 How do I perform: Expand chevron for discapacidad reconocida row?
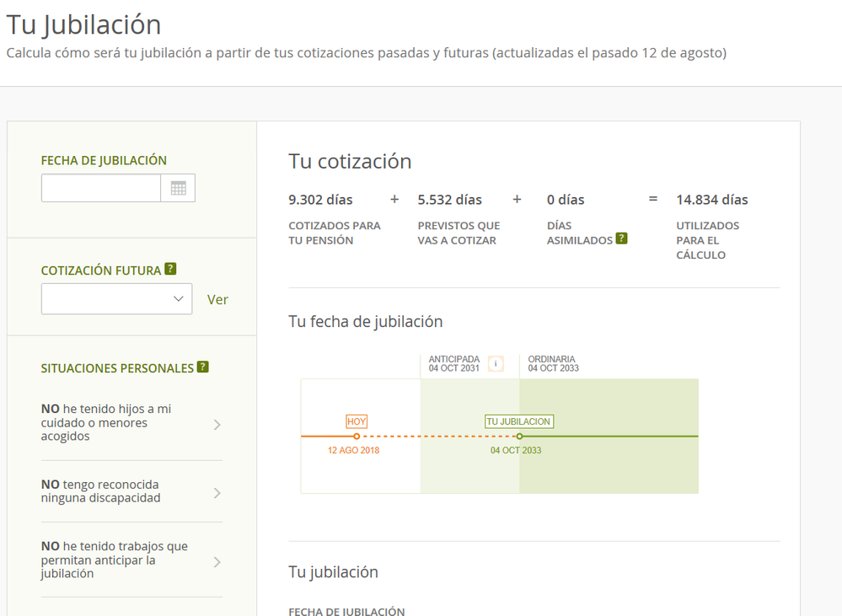tap(217, 493)
